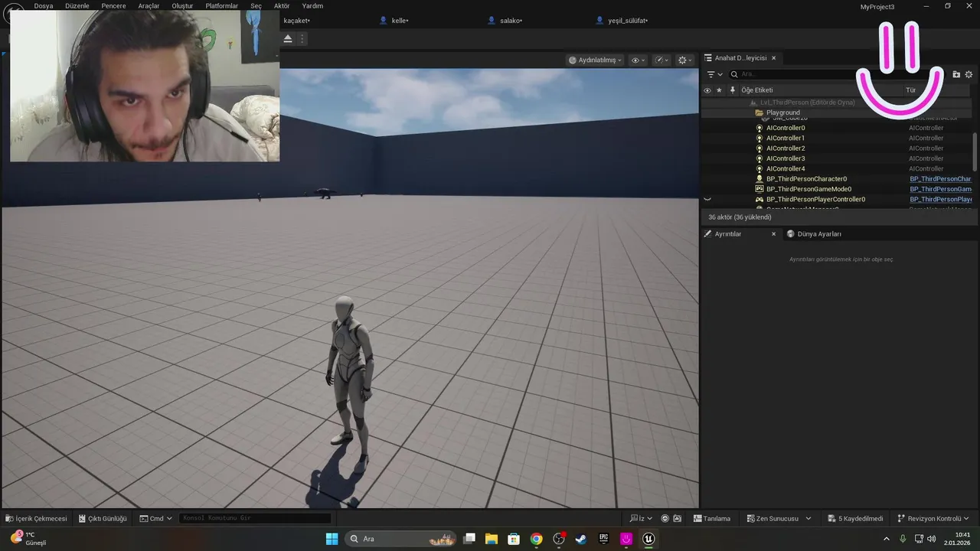Open play options three-dot menu

(x=302, y=38)
